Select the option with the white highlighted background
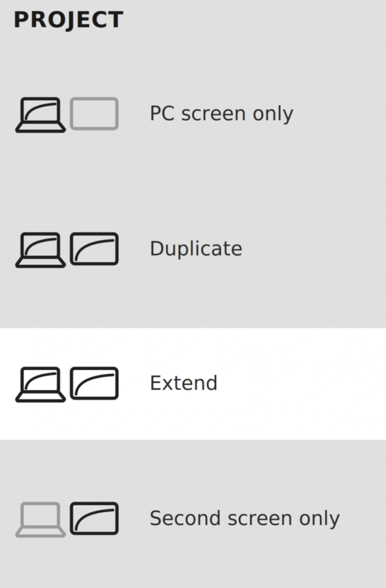386x588 pixels. tap(193, 384)
